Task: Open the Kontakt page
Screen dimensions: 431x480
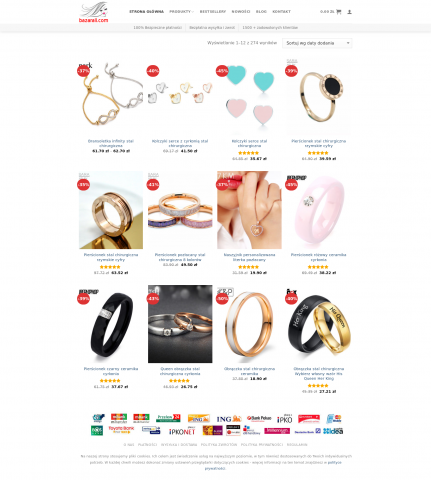Action: pyautogui.click(x=281, y=12)
